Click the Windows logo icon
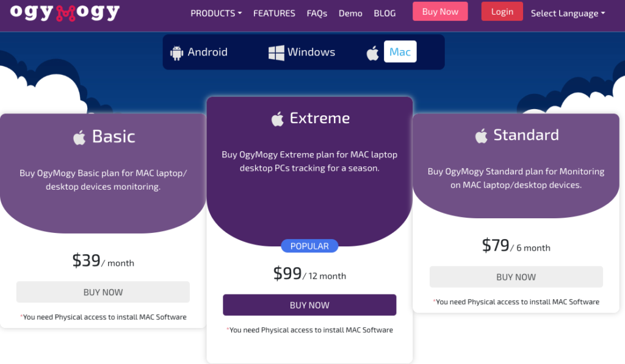 click(276, 53)
